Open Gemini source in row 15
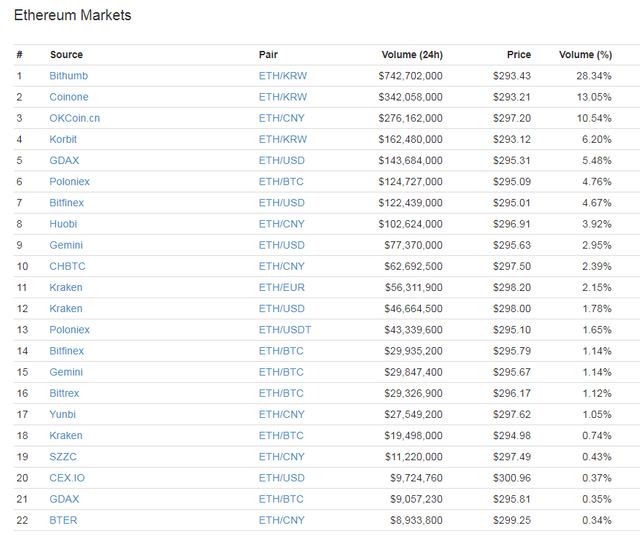 point(66,373)
